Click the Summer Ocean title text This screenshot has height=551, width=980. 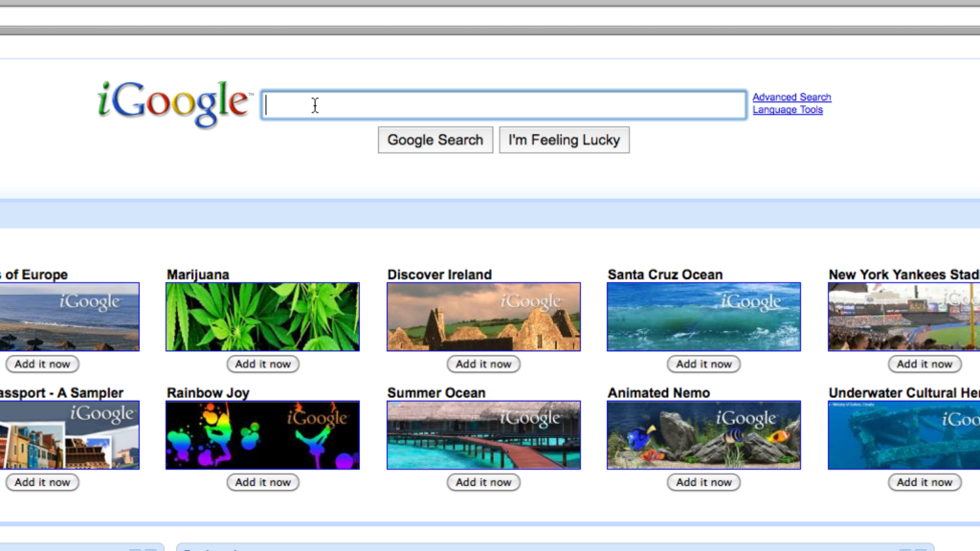[x=436, y=392]
